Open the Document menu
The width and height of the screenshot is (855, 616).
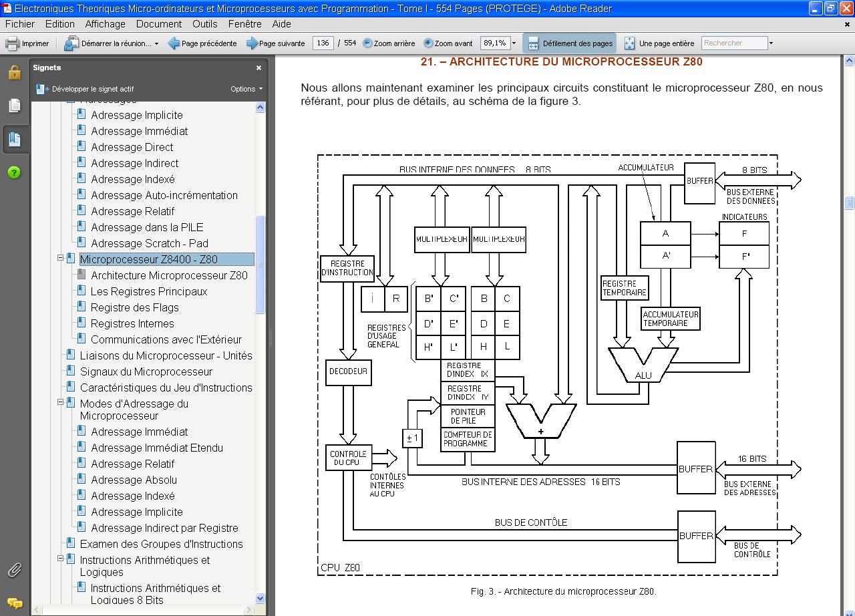pyautogui.click(x=159, y=23)
